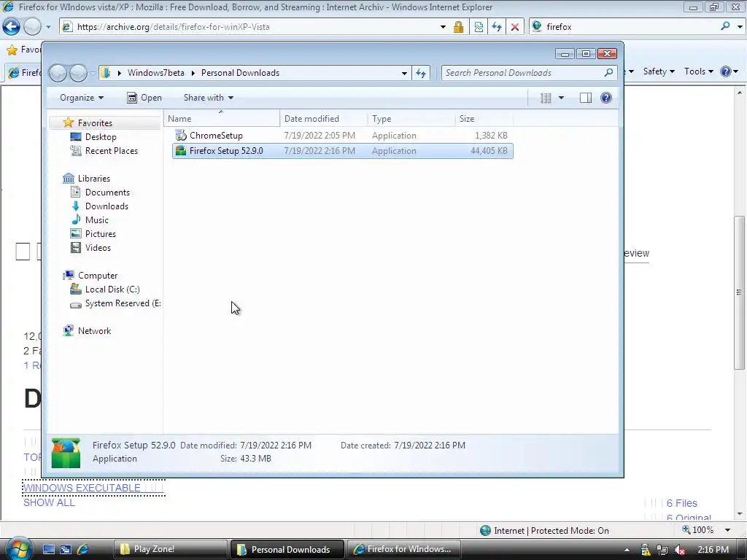Click IE compatibility view icon
This screenshot has height=560, width=747.
(479, 27)
